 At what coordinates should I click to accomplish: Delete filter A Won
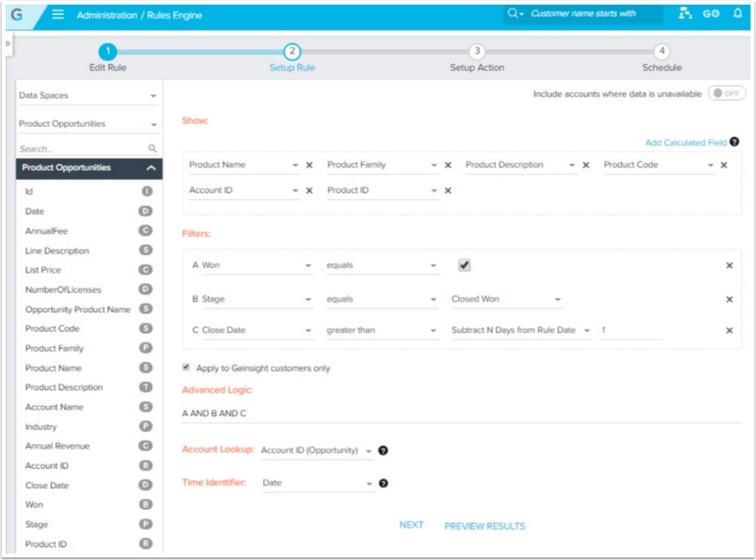tap(729, 265)
